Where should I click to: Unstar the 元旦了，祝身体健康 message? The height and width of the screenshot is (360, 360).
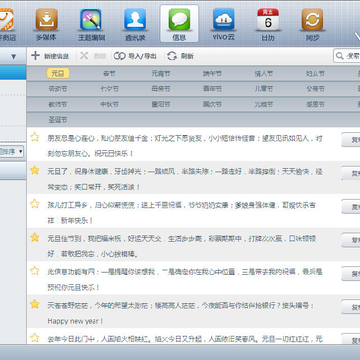pos(35,170)
